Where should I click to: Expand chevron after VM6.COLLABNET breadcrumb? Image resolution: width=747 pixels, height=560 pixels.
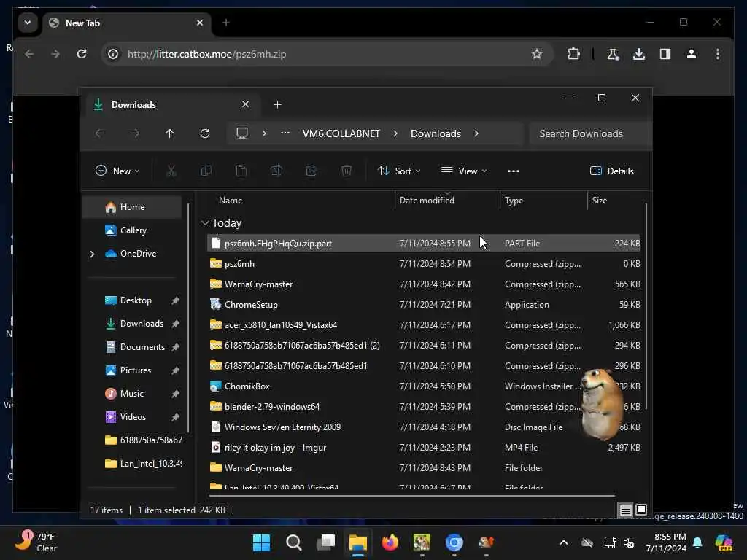point(395,134)
